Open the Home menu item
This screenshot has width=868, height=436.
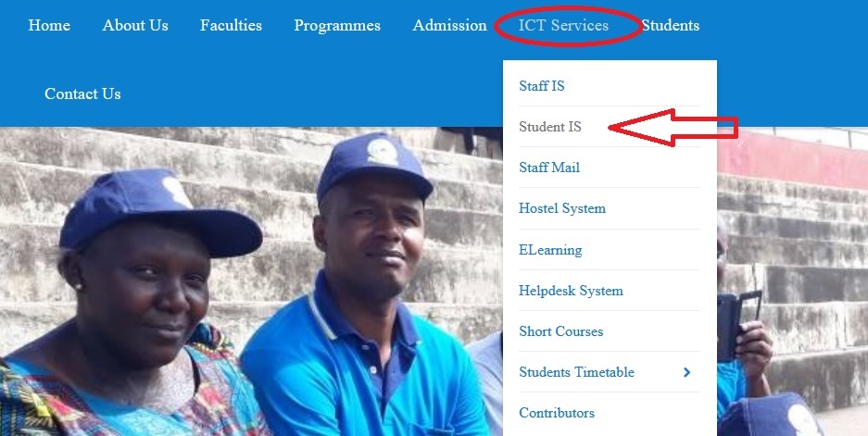49,25
